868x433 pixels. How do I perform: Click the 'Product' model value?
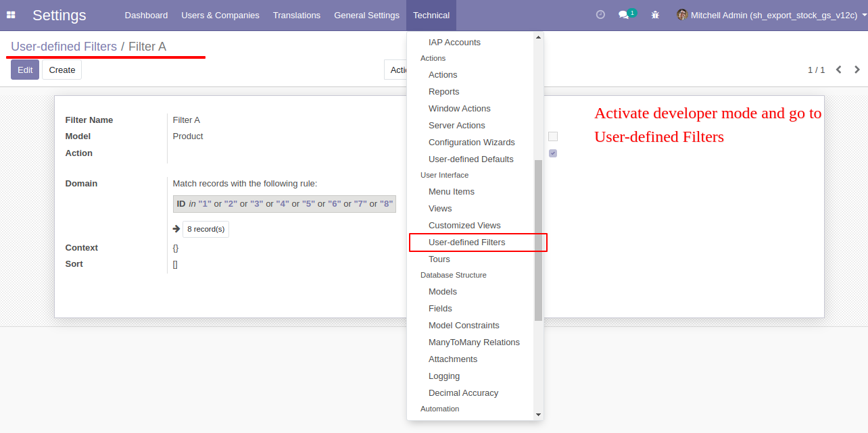point(188,136)
